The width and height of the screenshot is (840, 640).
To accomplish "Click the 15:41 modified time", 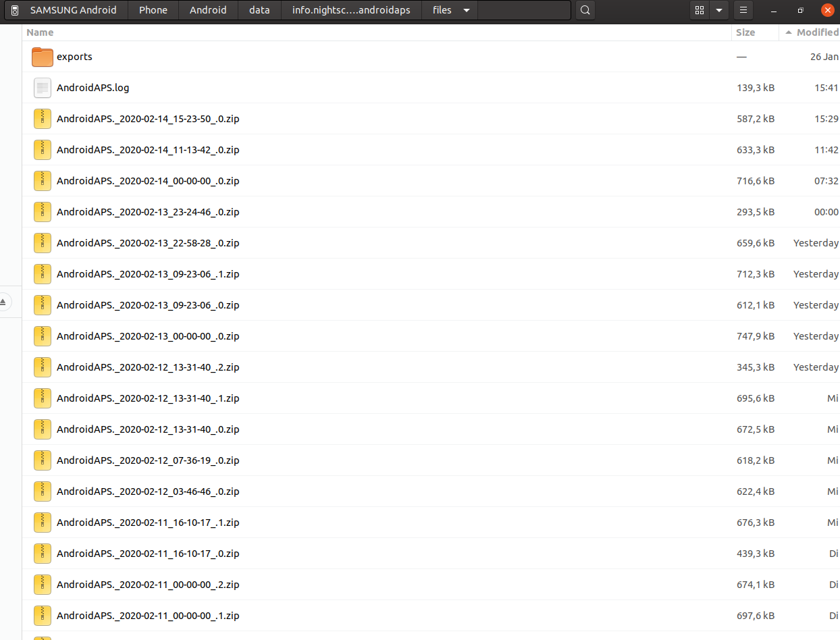I will (826, 88).
